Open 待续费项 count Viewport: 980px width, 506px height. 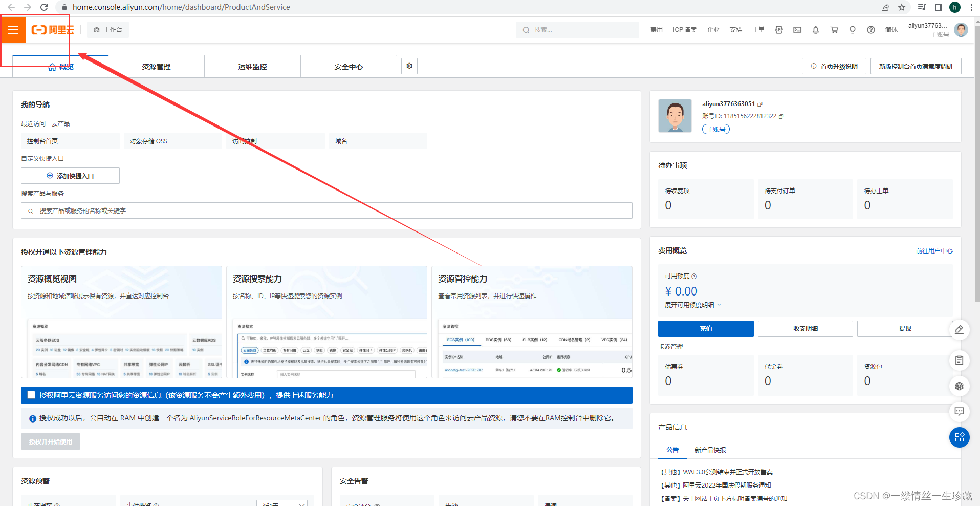click(668, 205)
